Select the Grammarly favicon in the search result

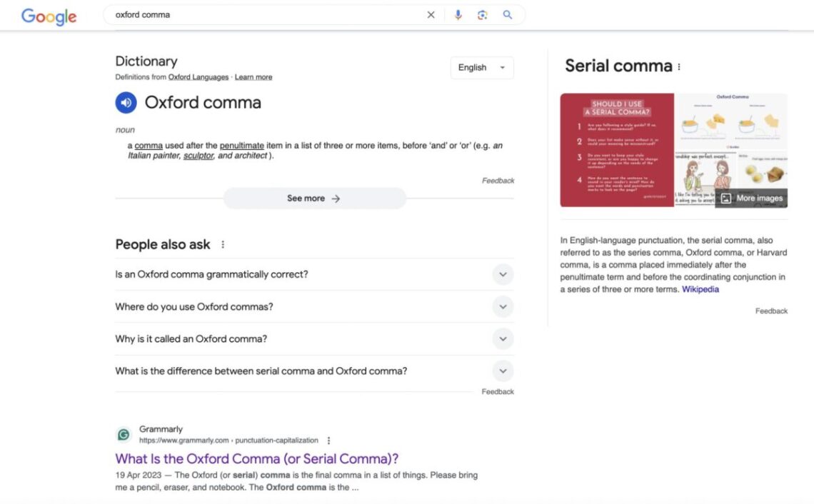123,434
